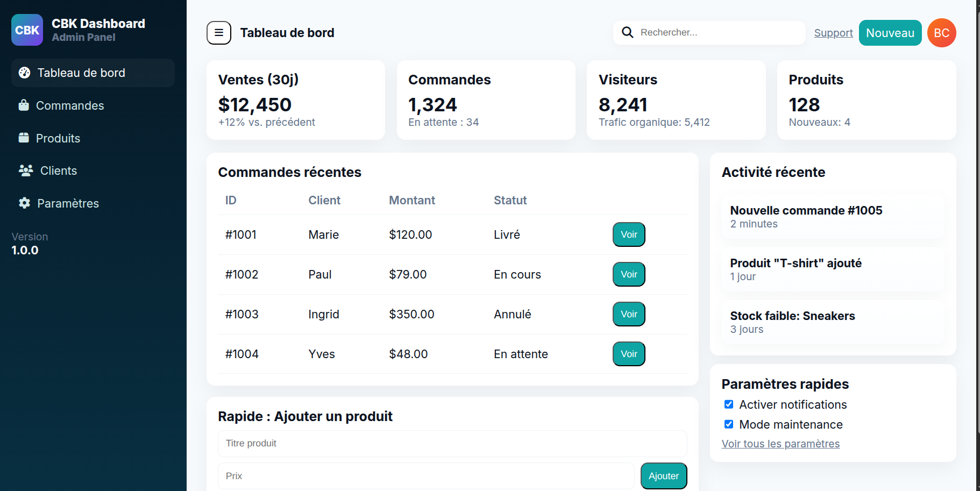The image size is (980, 491).
Task: Click the Produits box icon in sidebar
Action: tap(24, 138)
